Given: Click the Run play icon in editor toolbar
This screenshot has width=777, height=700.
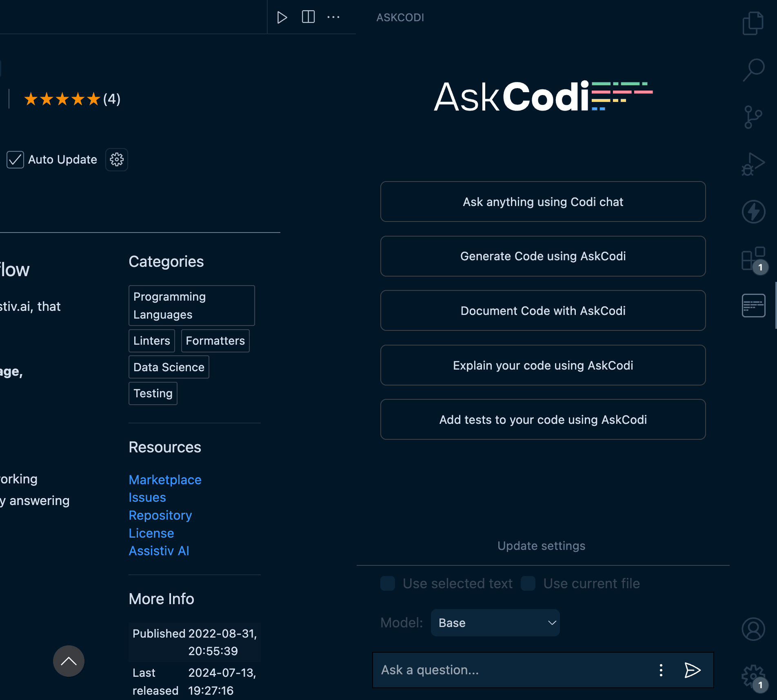Looking at the screenshot, I should (x=282, y=18).
